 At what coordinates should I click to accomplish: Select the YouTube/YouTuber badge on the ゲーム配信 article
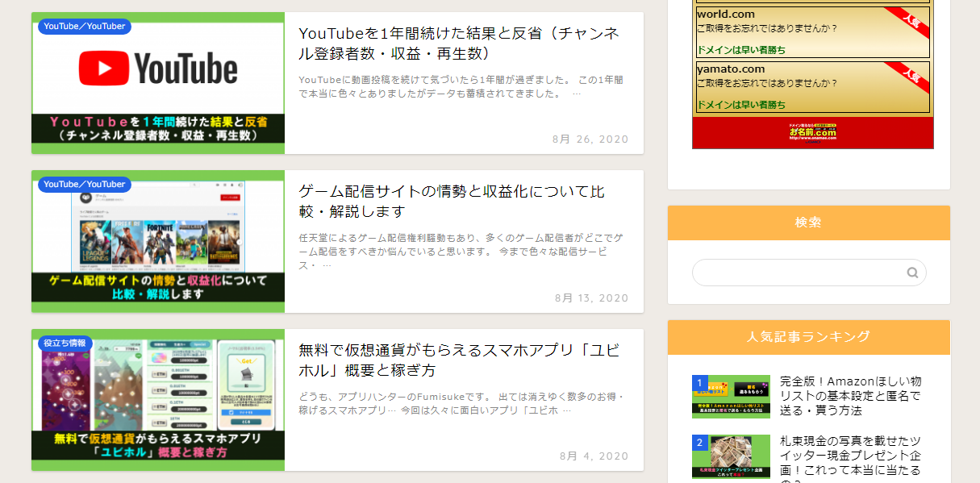[85, 185]
